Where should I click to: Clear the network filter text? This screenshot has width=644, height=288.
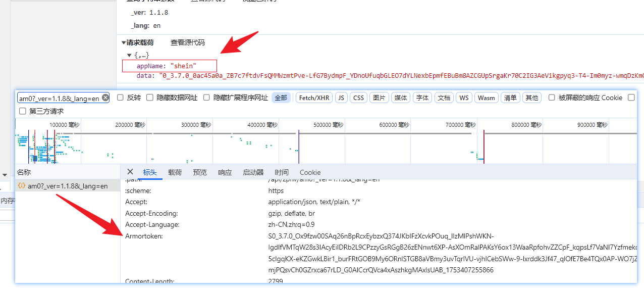tap(105, 98)
